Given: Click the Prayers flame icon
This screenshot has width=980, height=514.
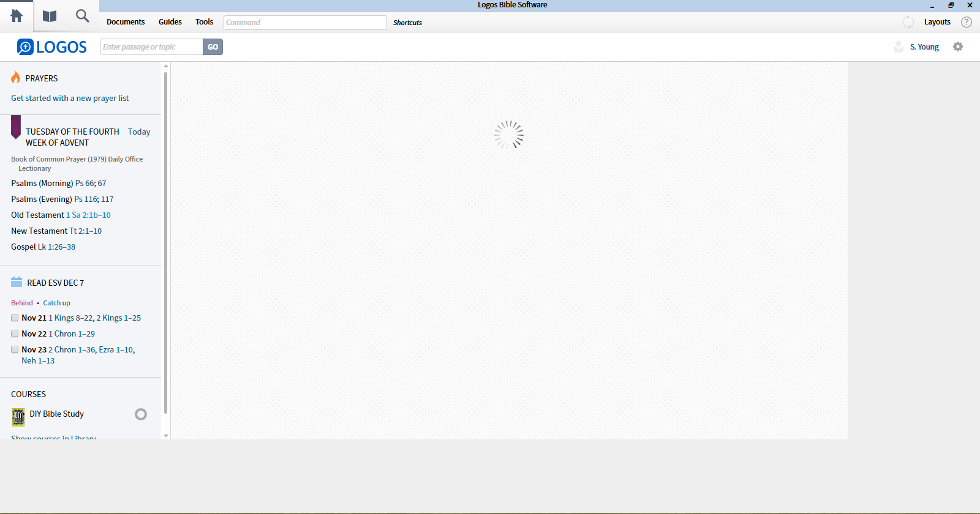Looking at the screenshot, I should (x=15, y=78).
